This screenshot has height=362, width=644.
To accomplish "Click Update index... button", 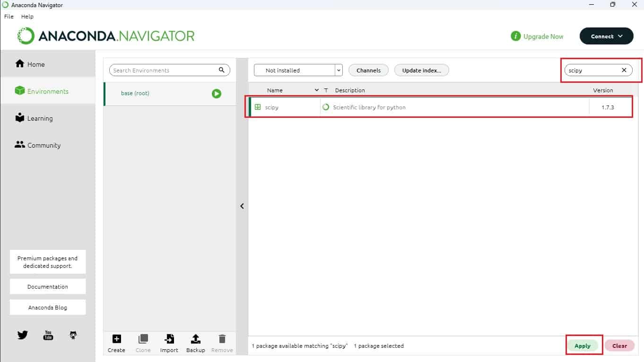I will [421, 70].
